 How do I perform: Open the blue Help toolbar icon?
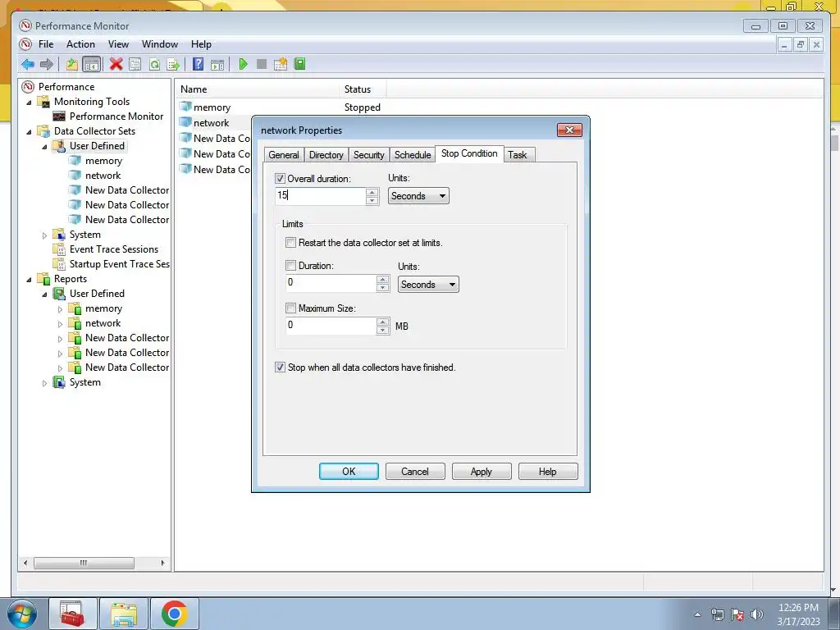pyautogui.click(x=199, y=64)
